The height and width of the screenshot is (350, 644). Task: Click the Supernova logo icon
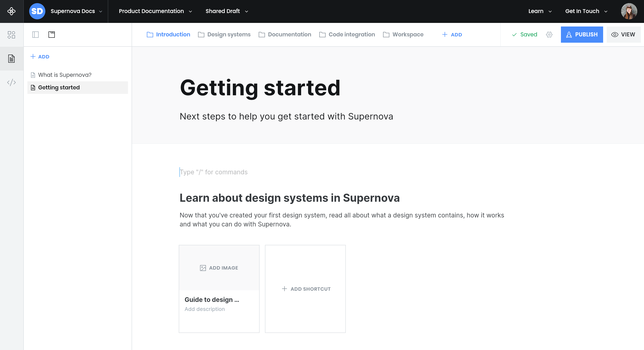11,11
